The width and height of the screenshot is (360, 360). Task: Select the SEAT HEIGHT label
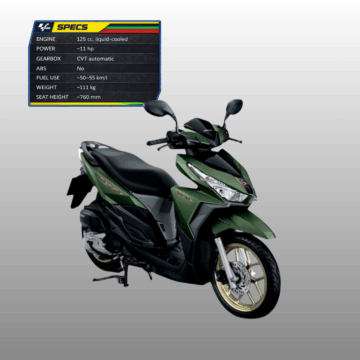pyautogui.click(x=52, y=97)
